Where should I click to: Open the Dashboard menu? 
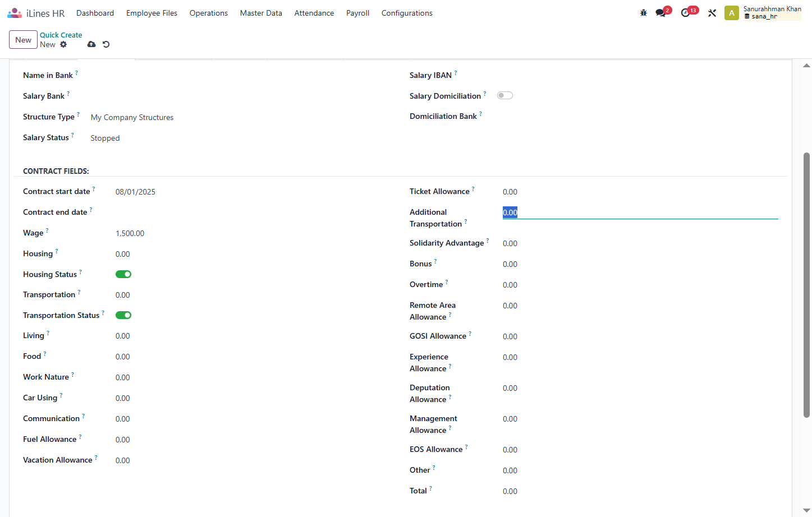tap(95, 13)
